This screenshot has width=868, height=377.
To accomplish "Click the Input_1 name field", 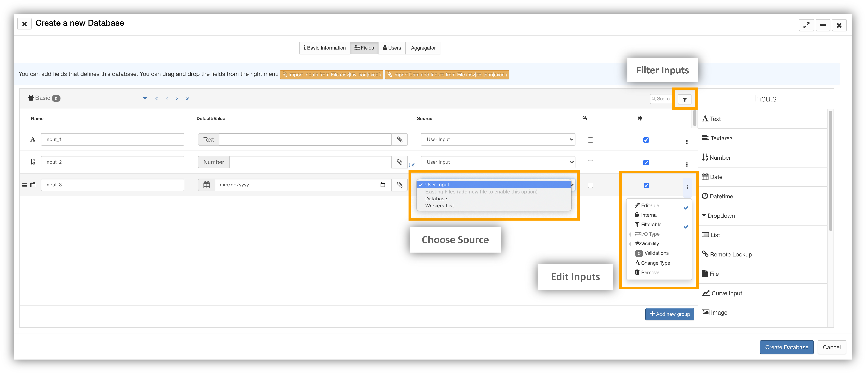I will tap(113, 139).
